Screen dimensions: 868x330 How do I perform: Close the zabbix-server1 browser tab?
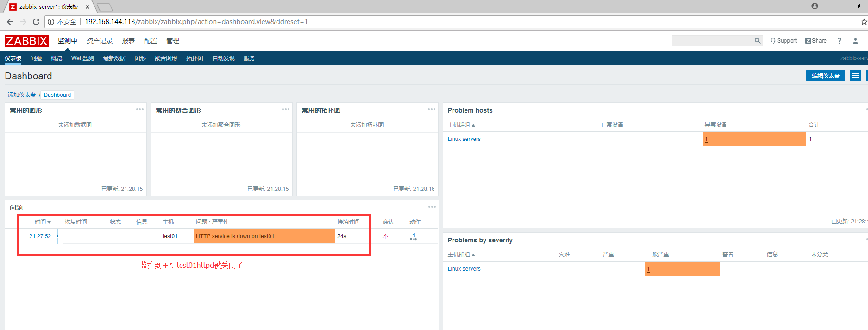[x=88, y=7]
